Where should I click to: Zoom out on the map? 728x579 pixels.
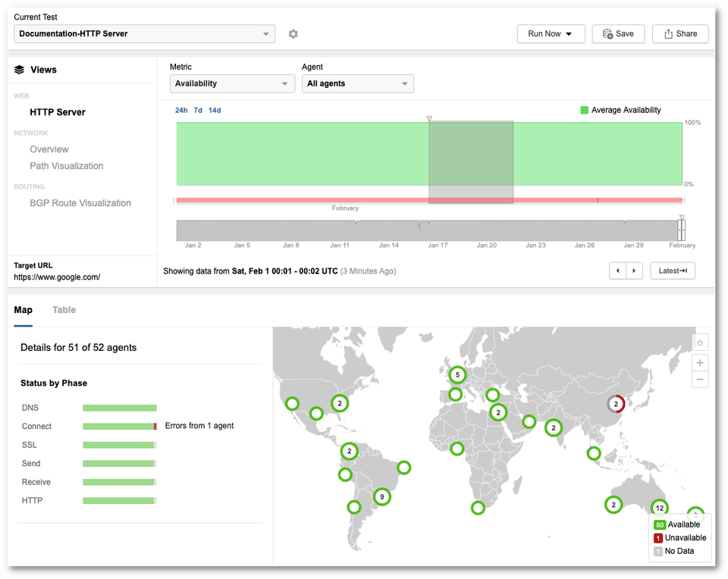tap(701, 379)
